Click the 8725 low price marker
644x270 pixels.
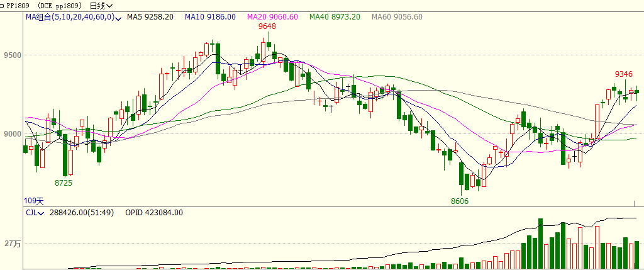tap(64, 183)
